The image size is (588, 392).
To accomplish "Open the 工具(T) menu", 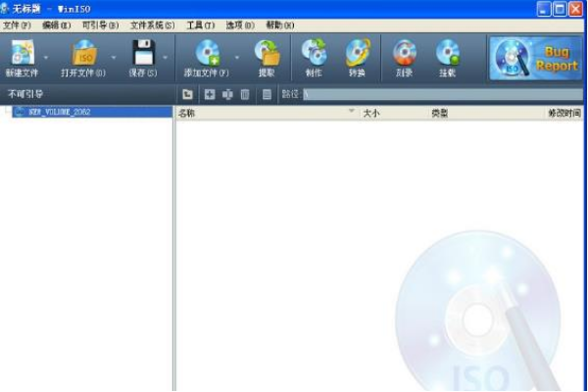I will [201, 25].
